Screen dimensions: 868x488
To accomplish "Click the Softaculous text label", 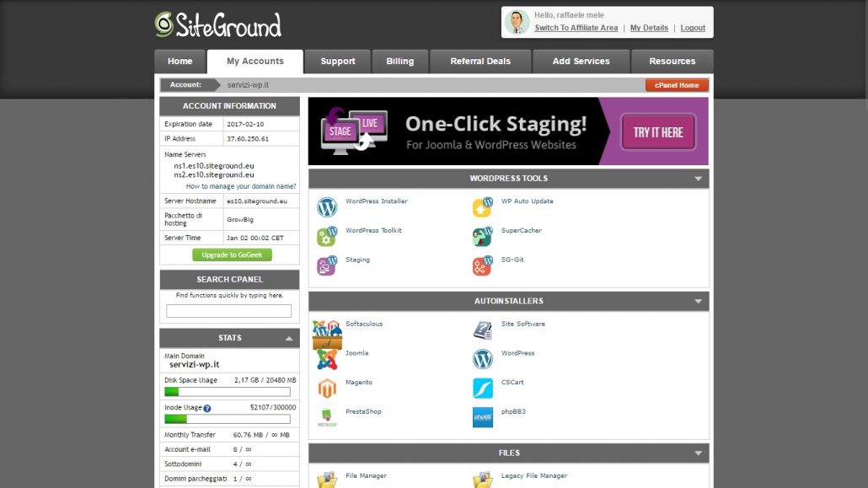I will 364,324.
